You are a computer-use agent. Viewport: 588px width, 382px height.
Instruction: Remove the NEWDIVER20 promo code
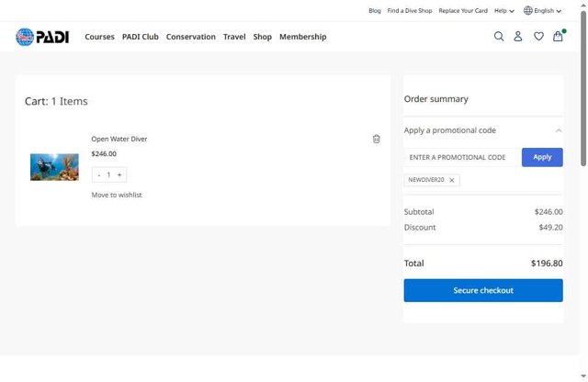(452, 180)
